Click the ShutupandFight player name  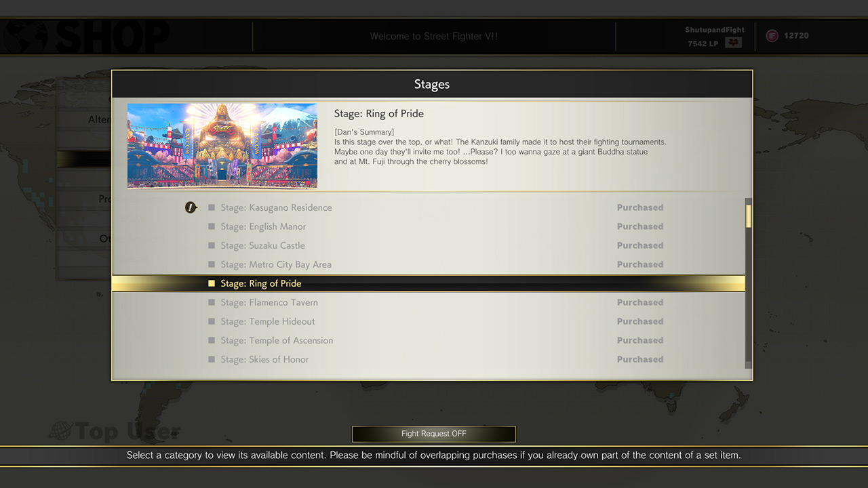click(714, 30)
